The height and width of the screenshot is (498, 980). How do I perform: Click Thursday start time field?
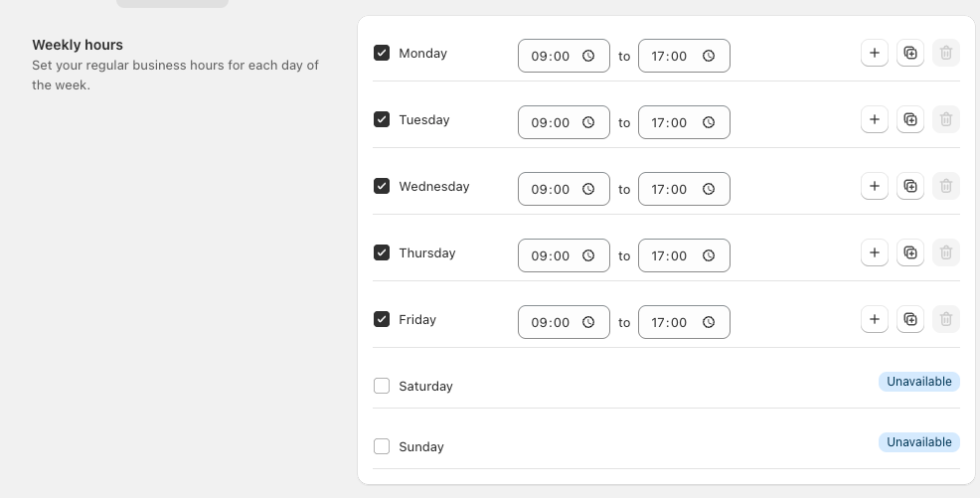click(x=551, y=255)
